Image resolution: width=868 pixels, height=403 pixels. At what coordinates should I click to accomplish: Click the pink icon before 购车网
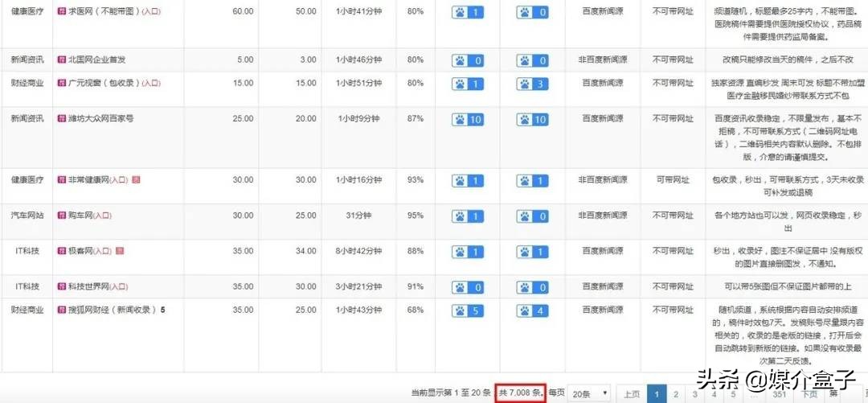pos(61,216)
